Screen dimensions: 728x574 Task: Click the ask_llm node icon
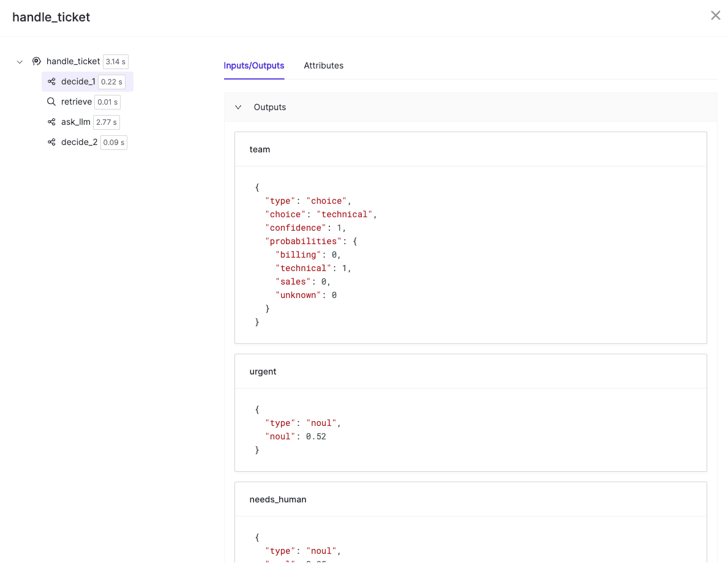(x=51, y=122)
